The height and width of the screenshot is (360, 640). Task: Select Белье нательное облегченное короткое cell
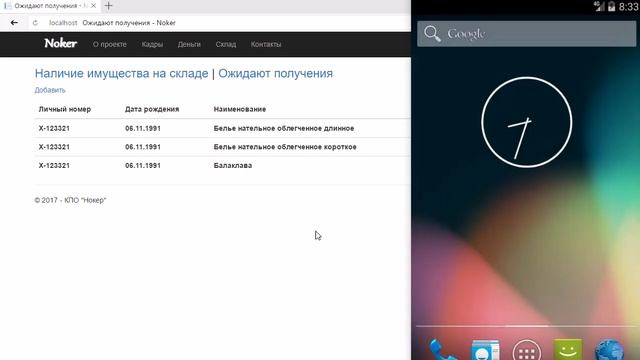[285, 147]
